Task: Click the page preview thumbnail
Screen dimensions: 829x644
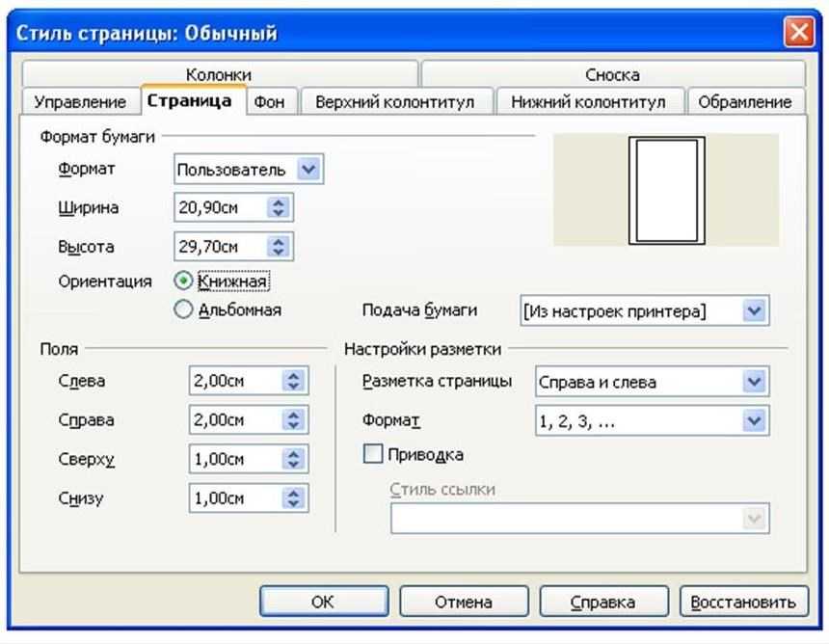Action: point(666,190)
